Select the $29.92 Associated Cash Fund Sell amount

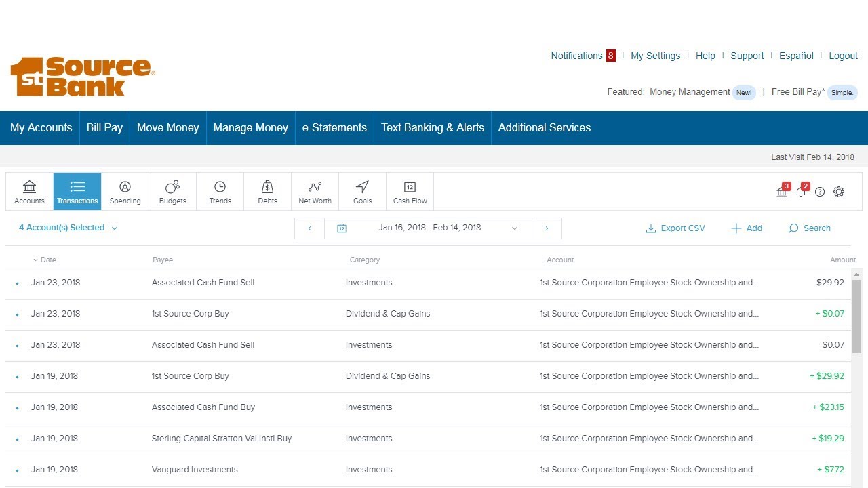click(x=830, y=283)
